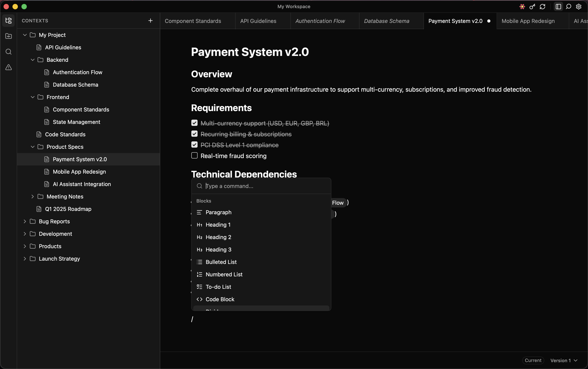Select the key icon in the title bar
This screenshot has width=588, height=369.
coord(532,7)
